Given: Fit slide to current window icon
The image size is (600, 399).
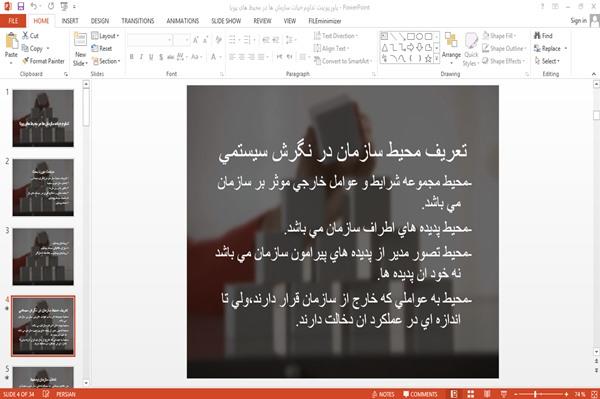Looking at the screenshot, I should pos(594,394).
